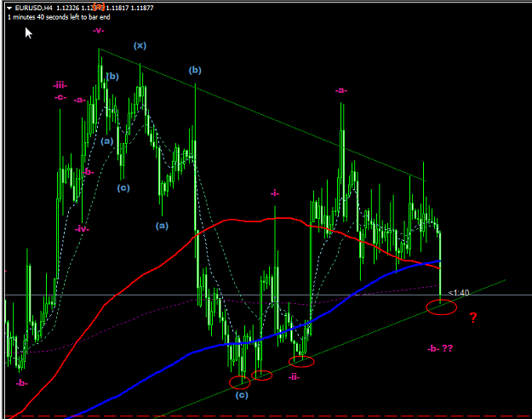Click the '<1:40' bar timer label
Image resolution: width=532 pixels, height=419 pixels.
pos(459,293)
